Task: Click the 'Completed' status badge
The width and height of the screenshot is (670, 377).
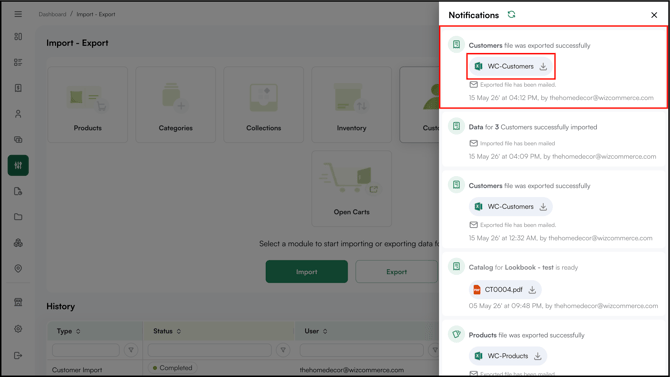Action: coord(173,368)
